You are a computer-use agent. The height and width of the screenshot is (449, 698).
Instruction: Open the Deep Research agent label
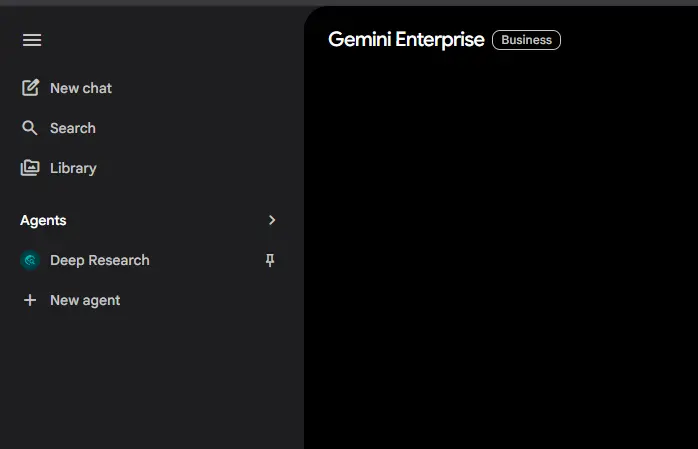click(100, 260)
